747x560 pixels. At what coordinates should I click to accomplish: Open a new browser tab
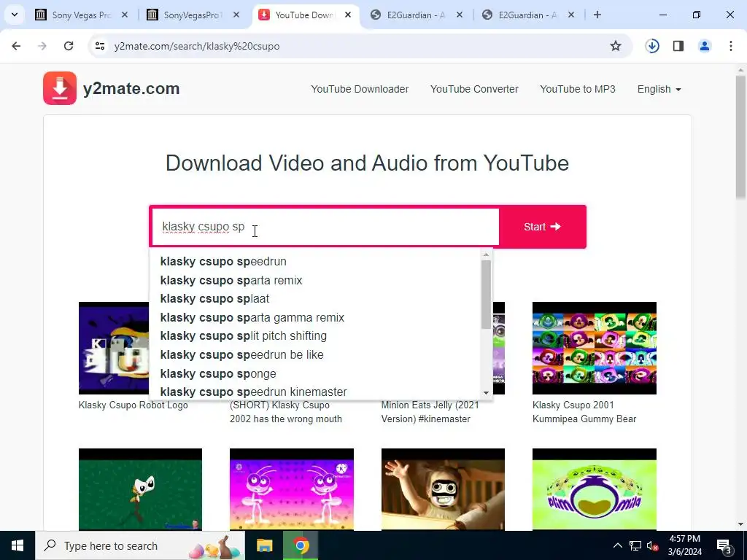pos(597,15)
